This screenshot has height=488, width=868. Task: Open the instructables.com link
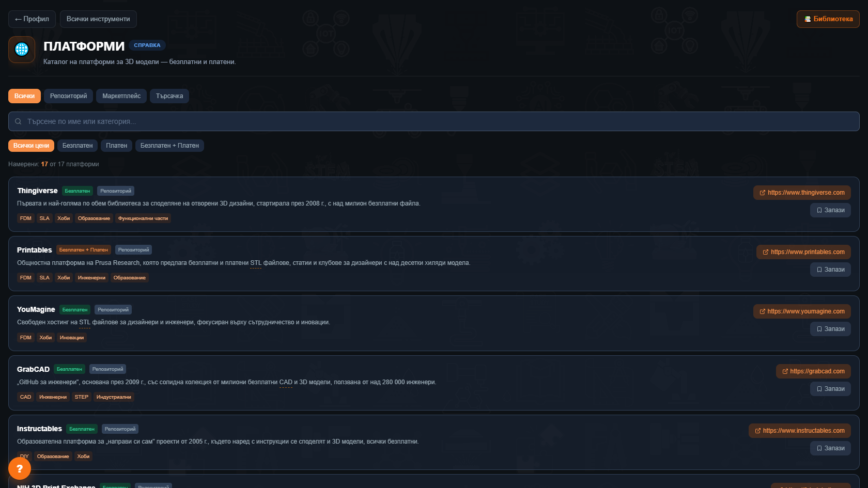(x=800, y=431)
